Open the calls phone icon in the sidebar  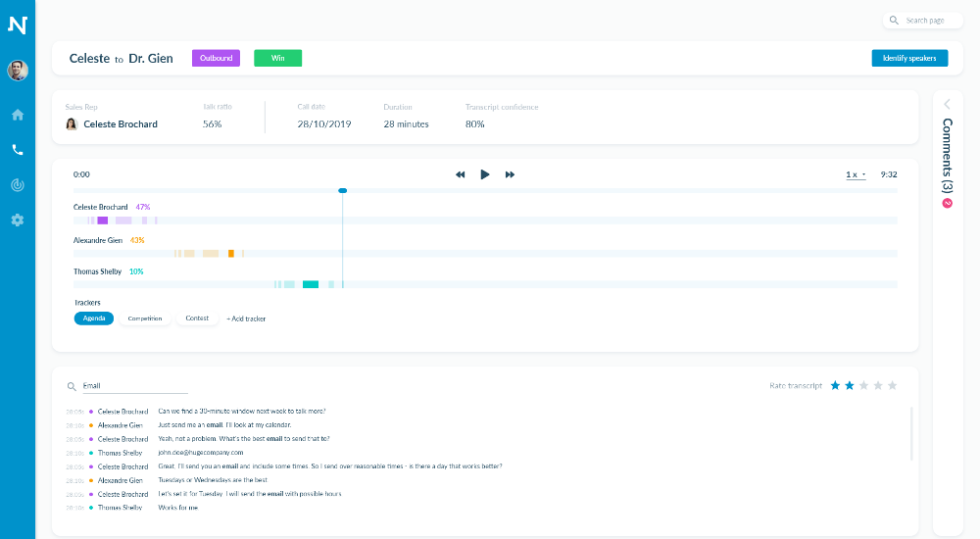(18, 150)
